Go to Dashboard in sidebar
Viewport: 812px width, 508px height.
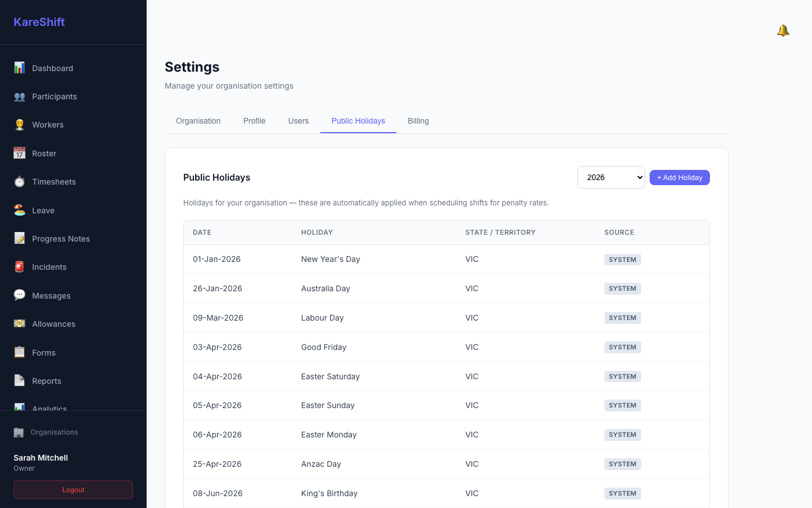73,68
